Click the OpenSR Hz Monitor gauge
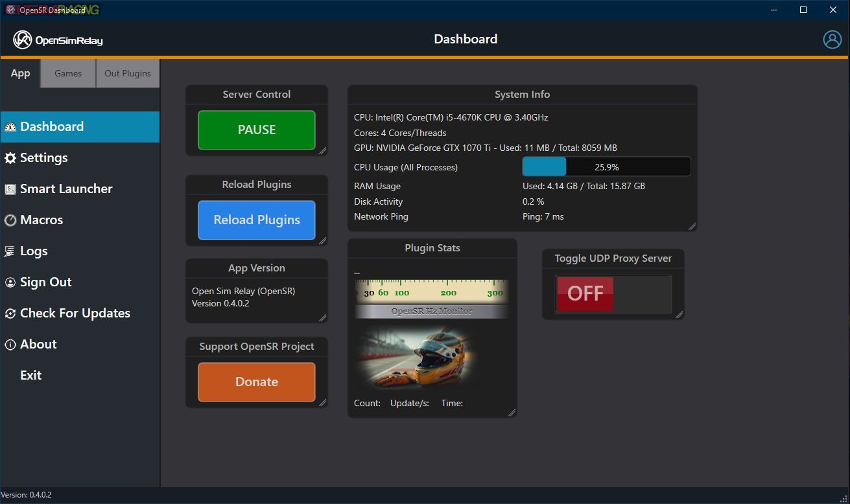 click(432, 299)
